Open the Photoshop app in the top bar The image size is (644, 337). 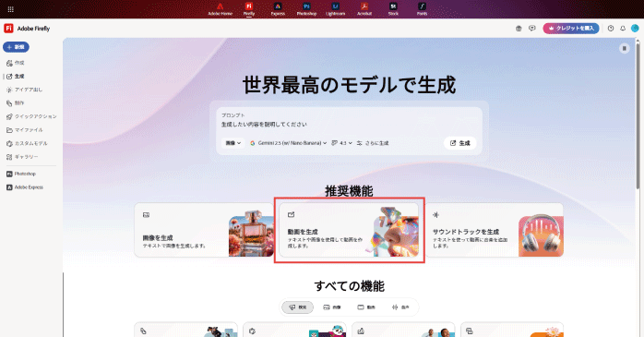306,9
